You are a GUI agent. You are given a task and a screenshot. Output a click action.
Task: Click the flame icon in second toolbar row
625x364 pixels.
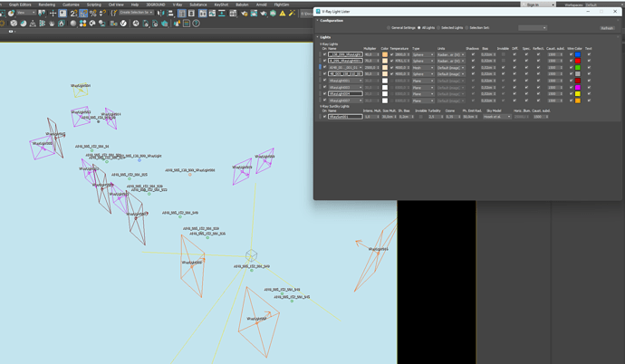click(62, 24)
